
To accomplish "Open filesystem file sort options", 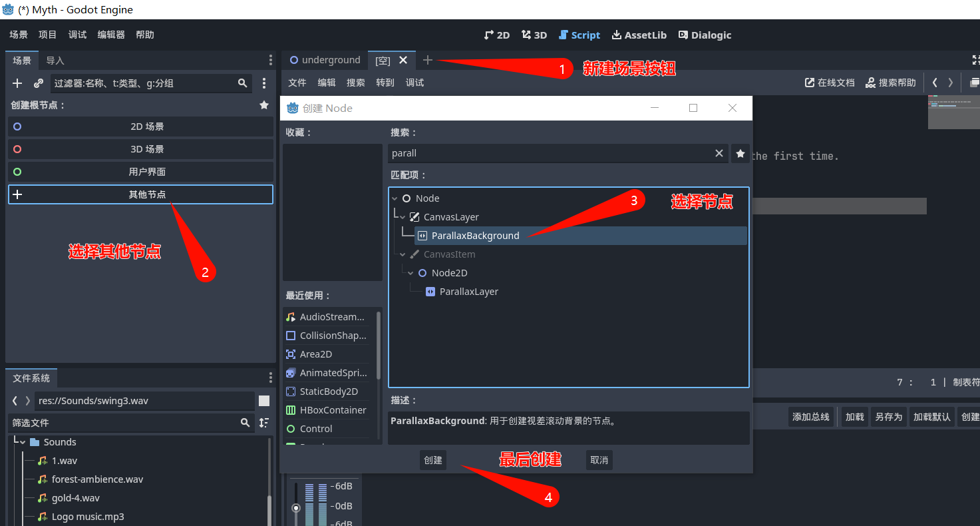I will (264, 423).
